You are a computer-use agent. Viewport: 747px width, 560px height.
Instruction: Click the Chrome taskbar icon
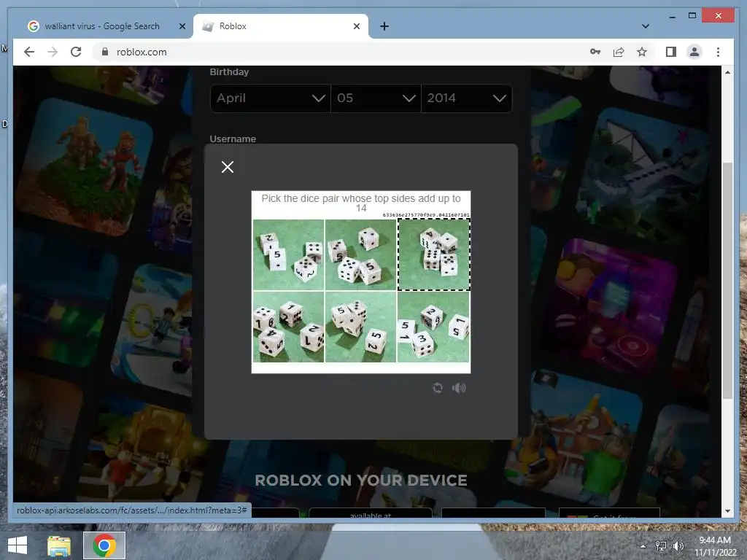pos(104,545)
